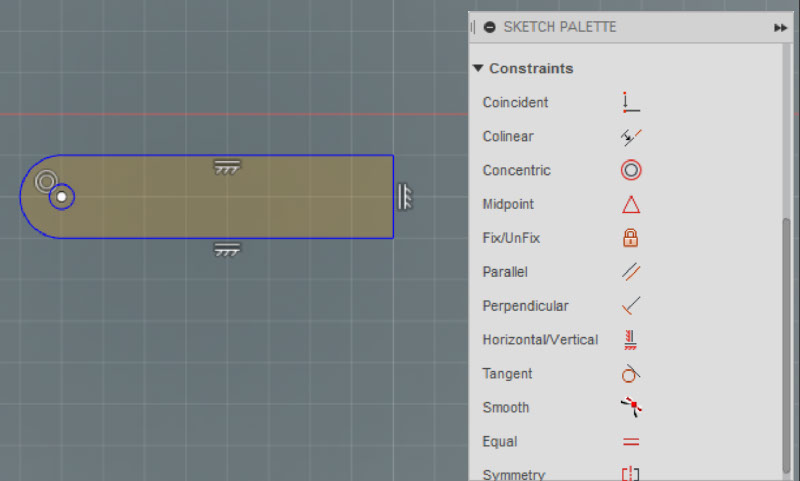Click the Equal label

point(500,442)
